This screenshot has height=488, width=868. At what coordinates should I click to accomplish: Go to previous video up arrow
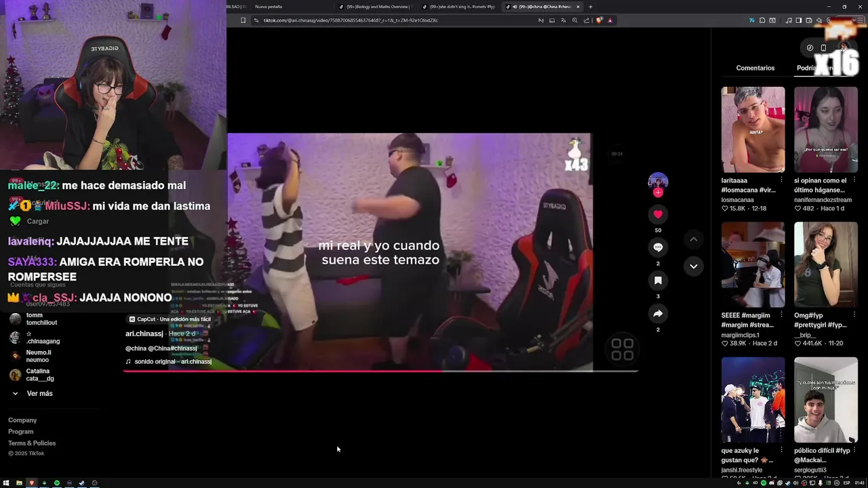(x=693, y=239)
